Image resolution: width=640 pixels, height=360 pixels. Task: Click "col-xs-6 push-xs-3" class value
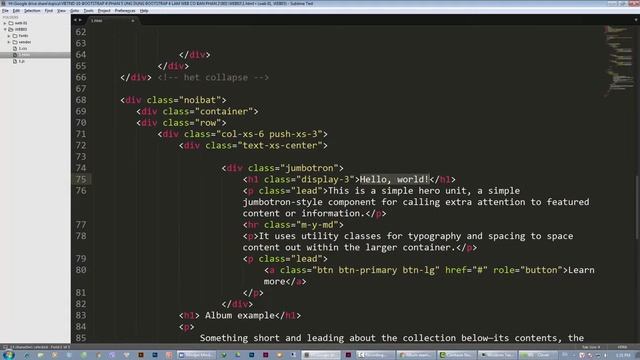[269, 134]
